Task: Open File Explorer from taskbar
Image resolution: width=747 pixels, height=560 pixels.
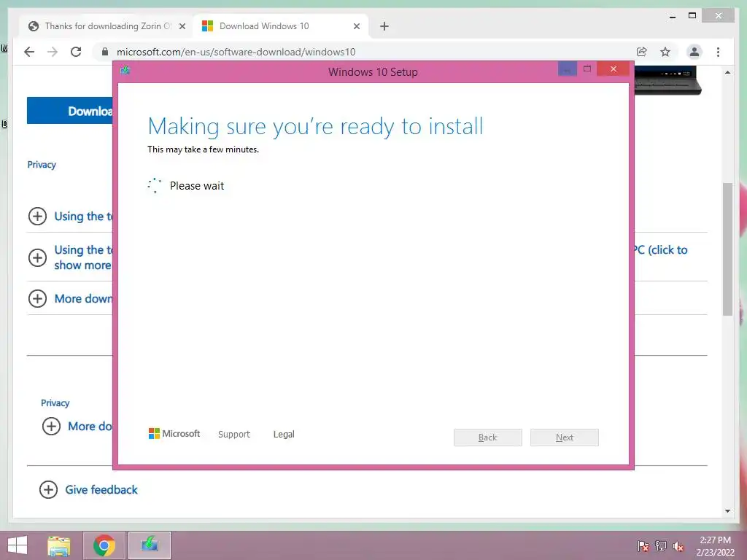Action: tap(59, 545)
